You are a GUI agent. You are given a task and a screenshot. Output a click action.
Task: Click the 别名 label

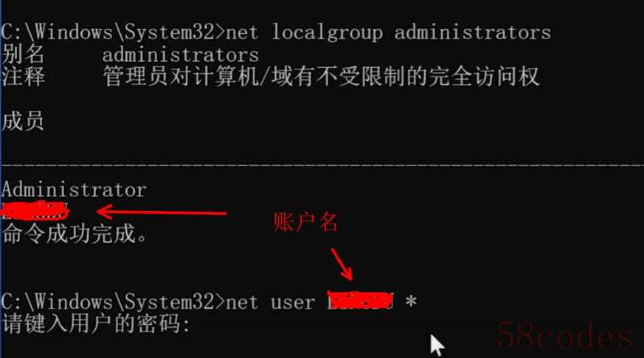[23, 54]
